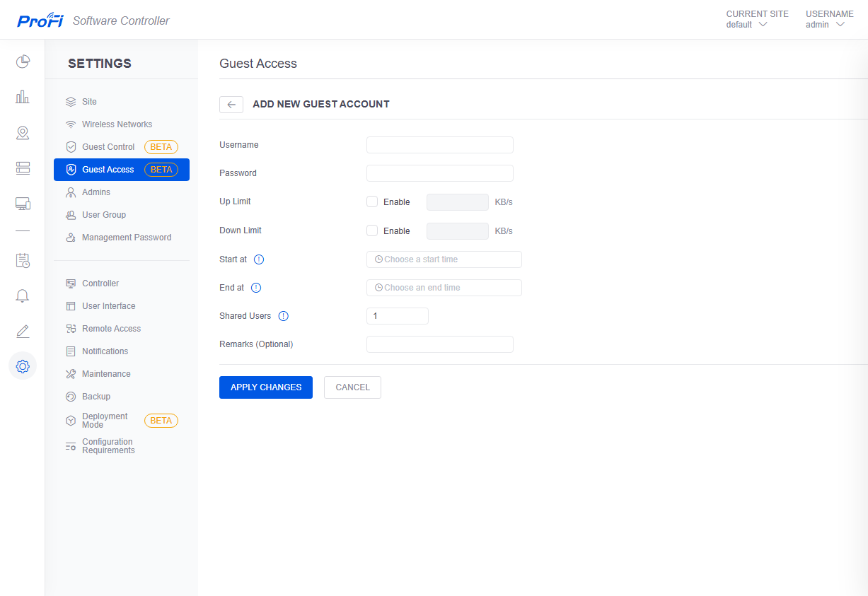
Task: Open the Start at time picker
Action: (x=444, y=259)
